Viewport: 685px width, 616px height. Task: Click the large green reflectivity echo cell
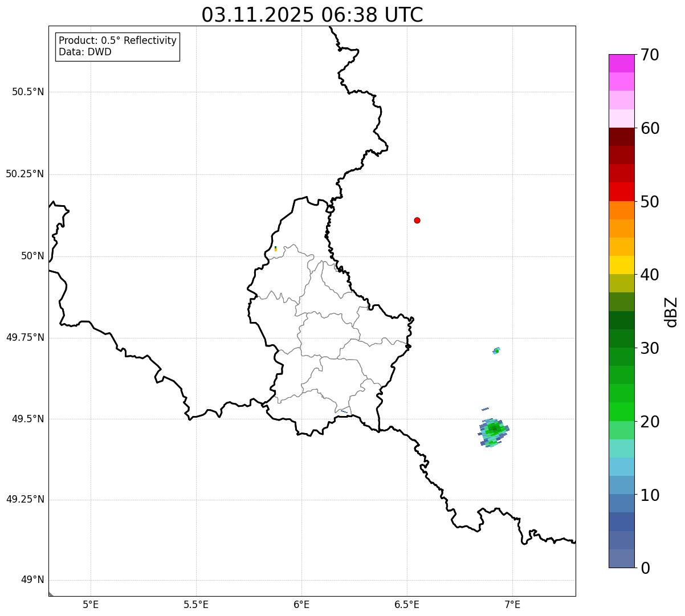coord(493,432)
